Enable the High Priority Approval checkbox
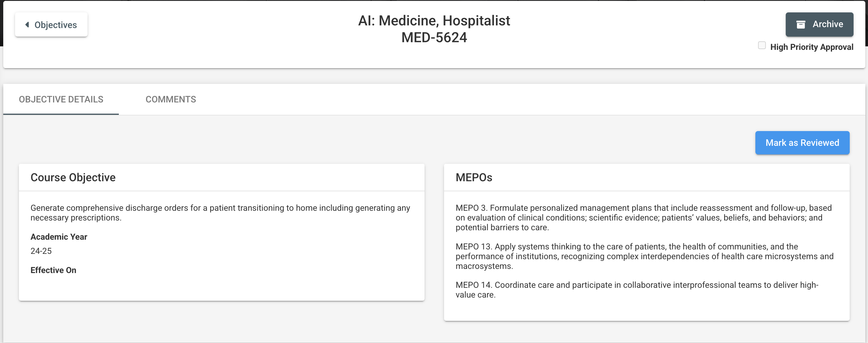868x343 pixels. (x=762, y=45)
